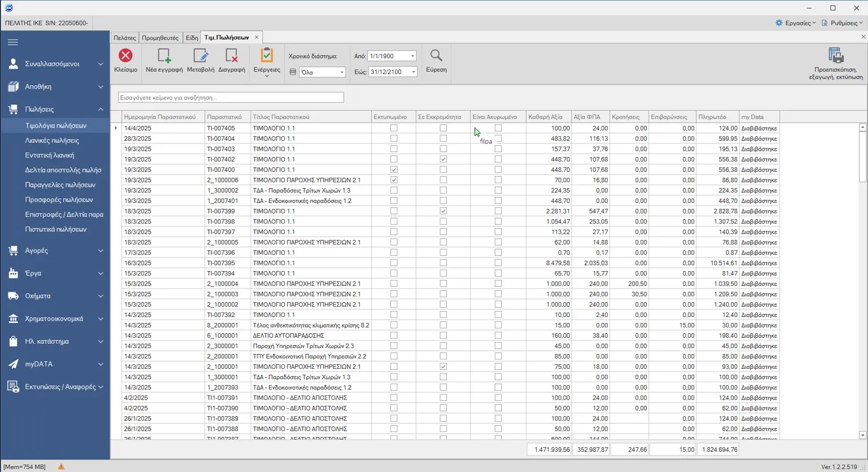This screenshot has width=868, height=472.
Task: Click the vertical scrollbar thumb of the grid
Action: tap(862, 156)
